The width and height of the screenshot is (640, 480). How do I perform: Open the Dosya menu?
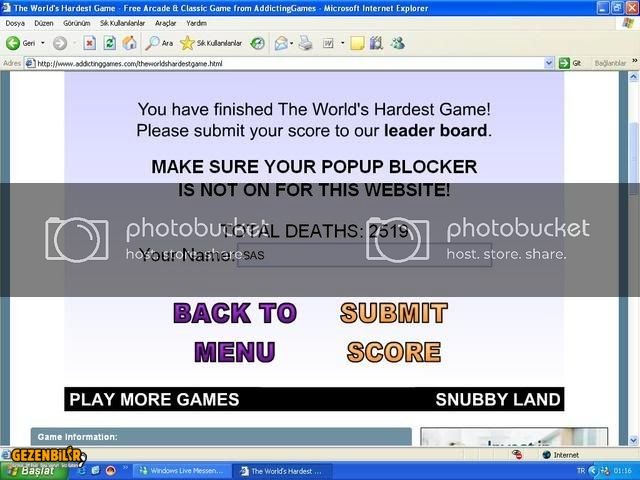click(15, 23)
